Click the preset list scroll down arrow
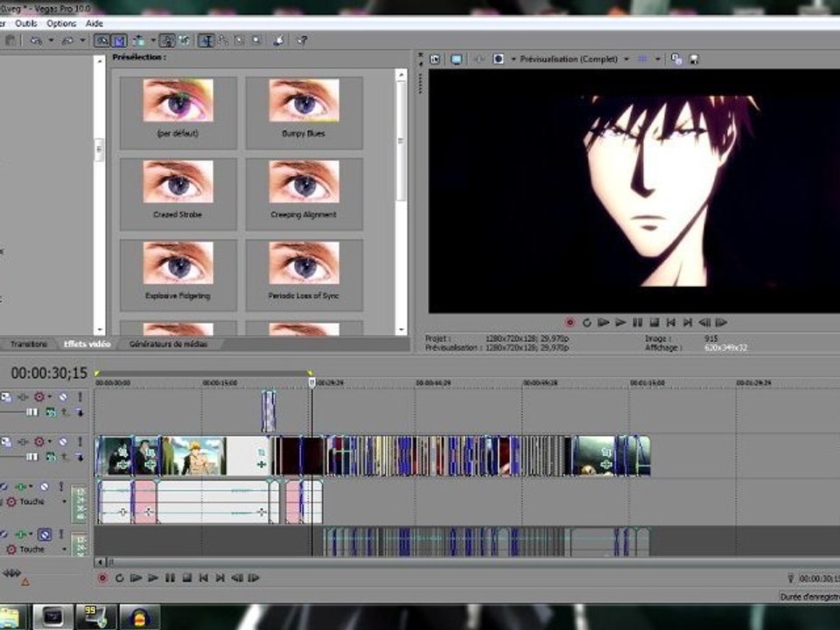 [402, 330]
